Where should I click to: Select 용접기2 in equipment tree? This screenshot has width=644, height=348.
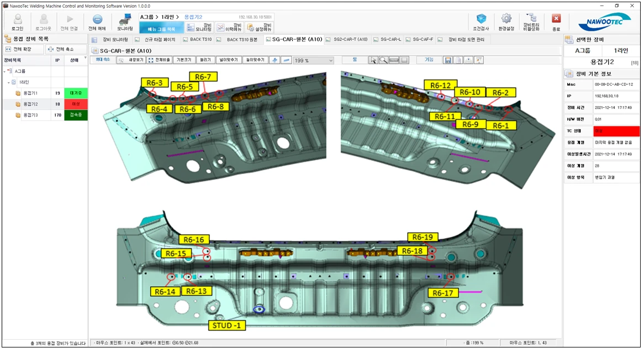point(30,104)
